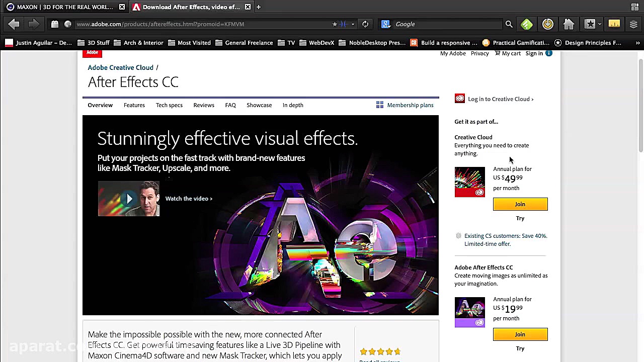
Task: Click the Membership plans link
Action: pos(410,105)
